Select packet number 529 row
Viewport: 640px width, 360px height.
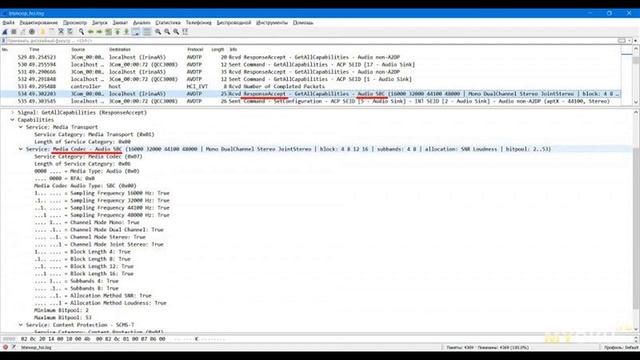point(310,57)
